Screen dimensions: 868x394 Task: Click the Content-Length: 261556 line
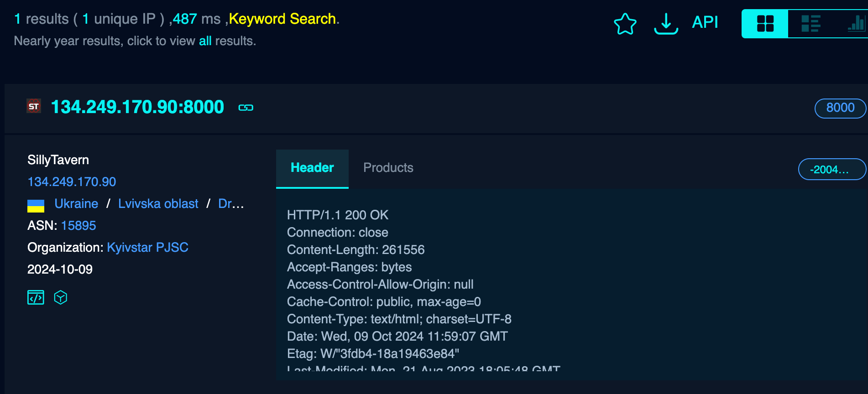click(x=356, y=249)
